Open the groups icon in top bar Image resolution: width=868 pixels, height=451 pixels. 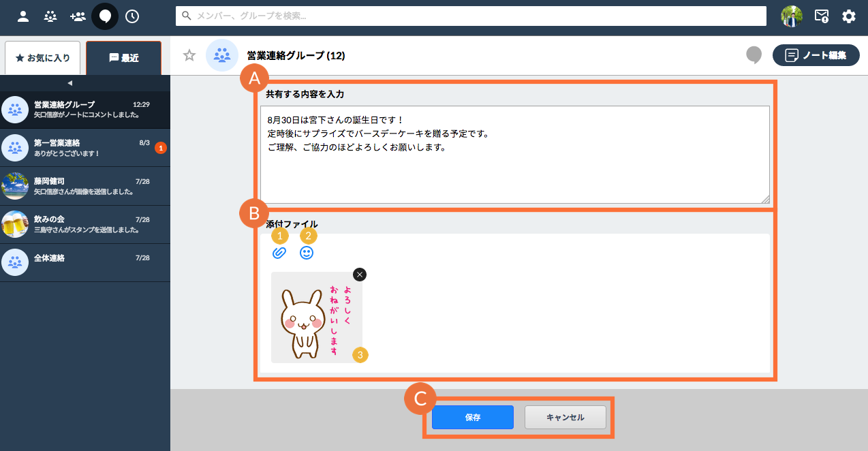(50, 16)
